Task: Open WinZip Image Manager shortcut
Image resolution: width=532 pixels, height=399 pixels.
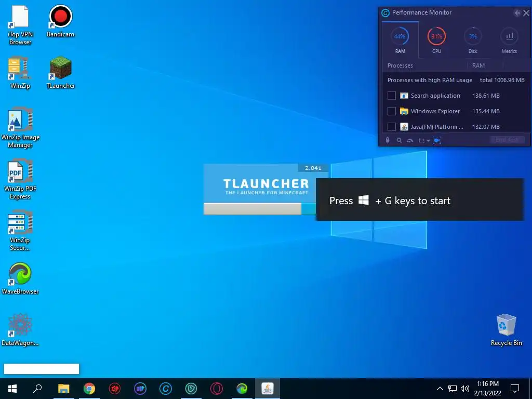Action: [20, 128]
